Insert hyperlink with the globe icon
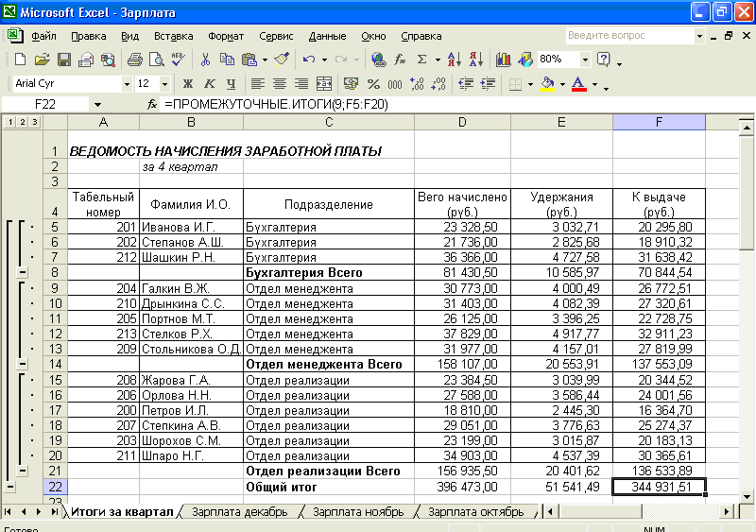Viewport: 756px width, 532px height. [x=379, y=60]
